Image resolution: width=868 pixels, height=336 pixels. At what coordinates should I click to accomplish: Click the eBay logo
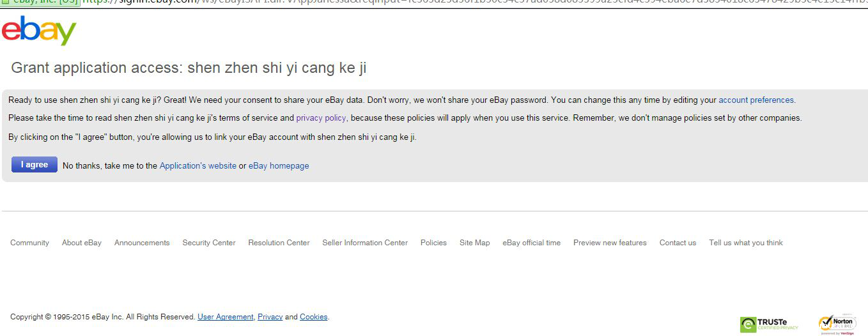tap(39, 31)
